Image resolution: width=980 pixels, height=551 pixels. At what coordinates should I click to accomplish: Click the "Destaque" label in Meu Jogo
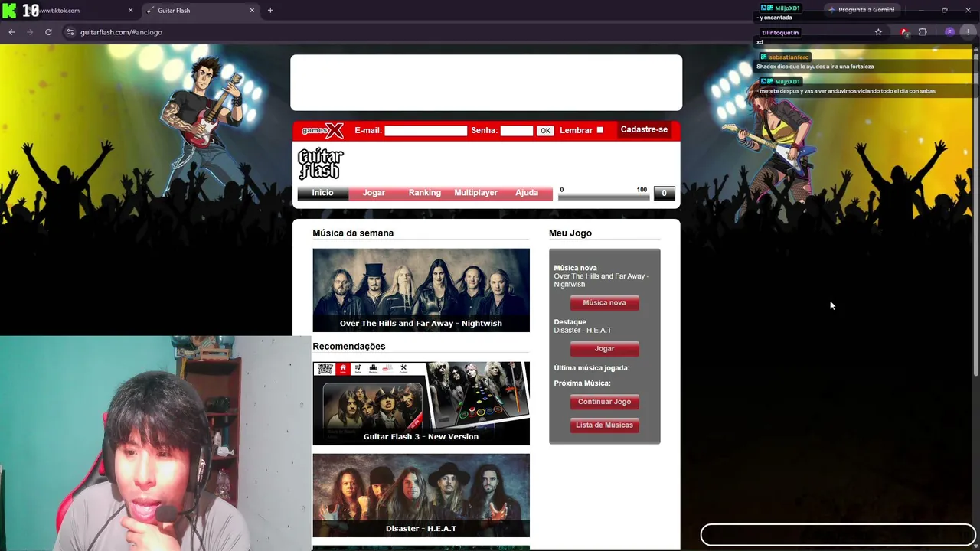pyautogui.click(x=570, y=322)
